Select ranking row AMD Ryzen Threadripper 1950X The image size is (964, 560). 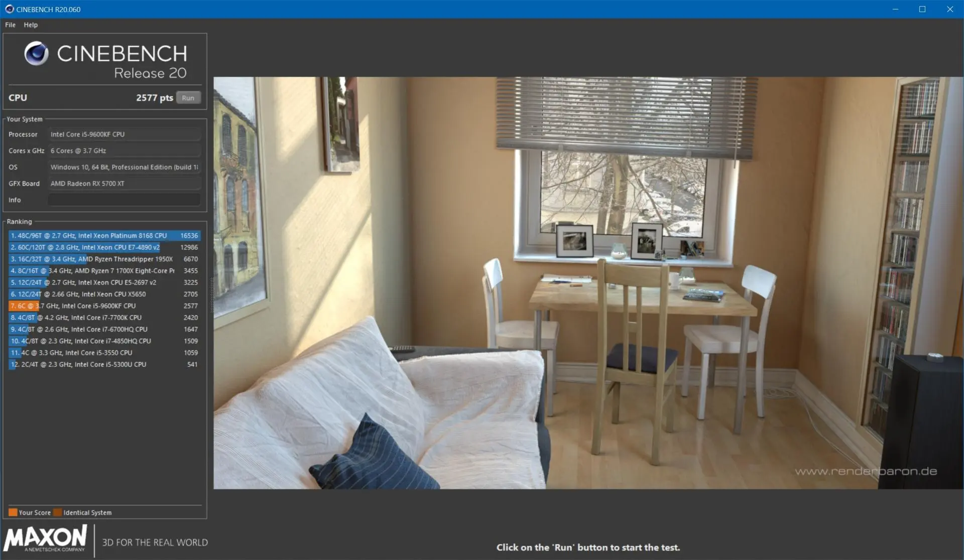point(104,259)
